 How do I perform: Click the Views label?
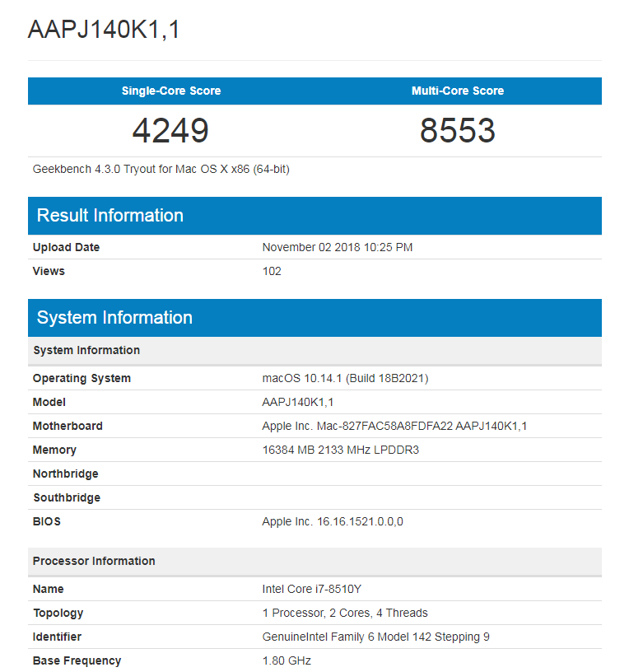49,271
